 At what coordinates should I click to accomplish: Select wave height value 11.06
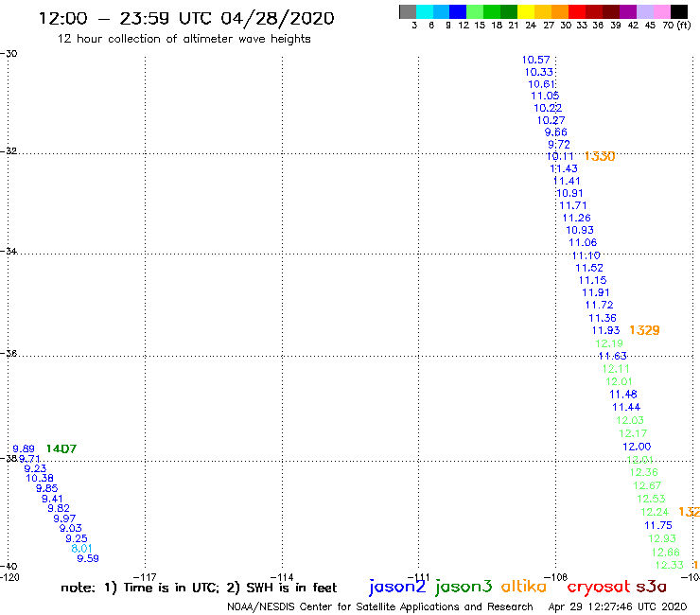coord(583,242)
